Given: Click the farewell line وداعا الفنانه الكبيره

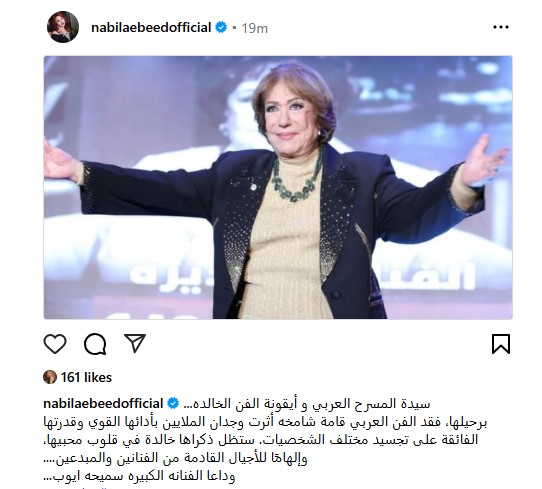Looking at the screenshot, I should [139, 476].
